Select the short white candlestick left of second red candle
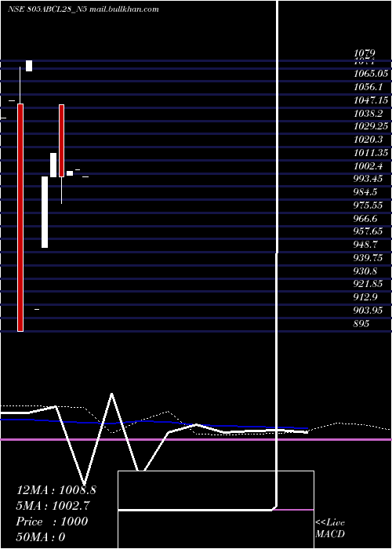This screenshot has height=549, width=392. (53, 165)
